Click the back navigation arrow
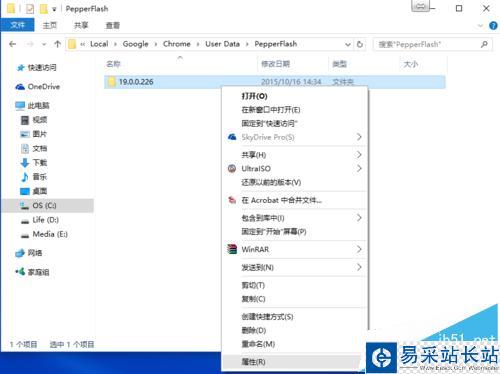The height and width of the screenshot is (374, 500). (13, 44)
